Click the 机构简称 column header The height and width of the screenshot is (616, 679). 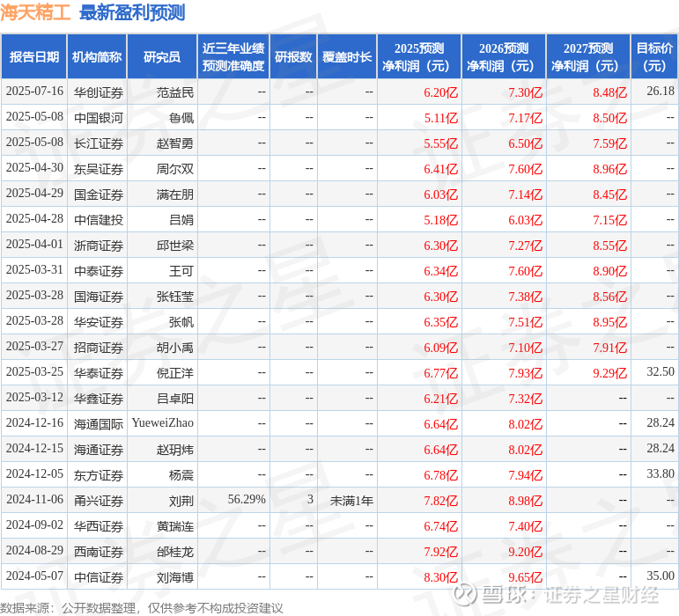[97, 56]
